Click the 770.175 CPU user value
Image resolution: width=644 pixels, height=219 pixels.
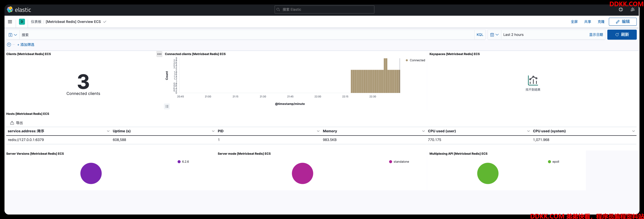tap(434, 140)
